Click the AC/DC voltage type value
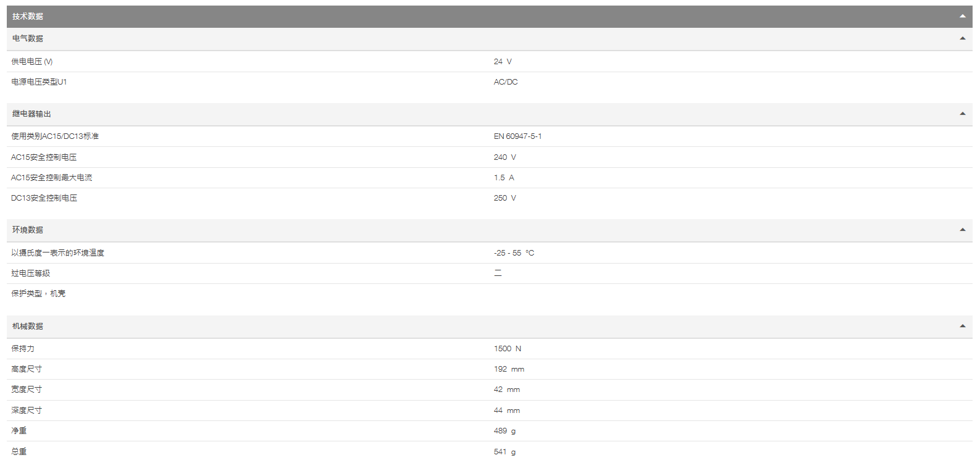 click(506, 82)
